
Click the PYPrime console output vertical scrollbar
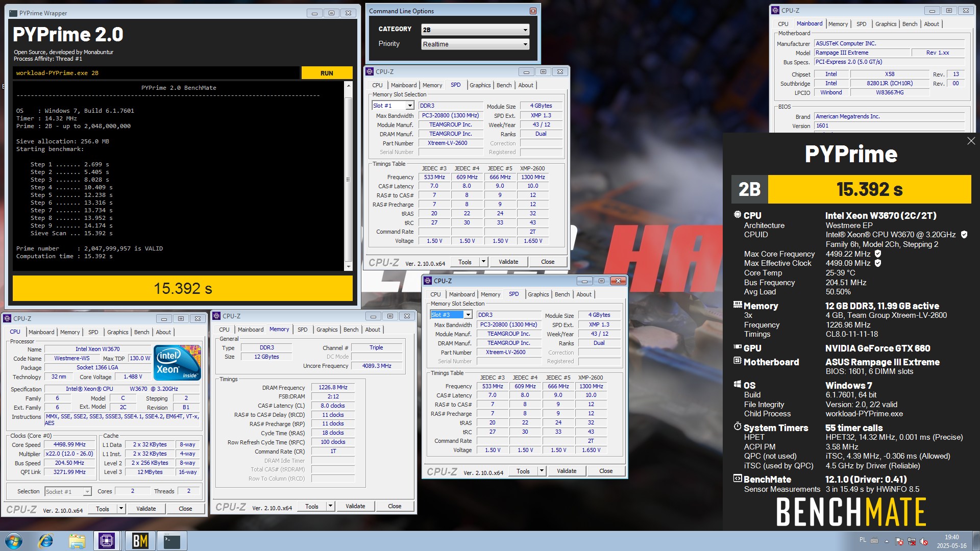(x=349, y=176)
